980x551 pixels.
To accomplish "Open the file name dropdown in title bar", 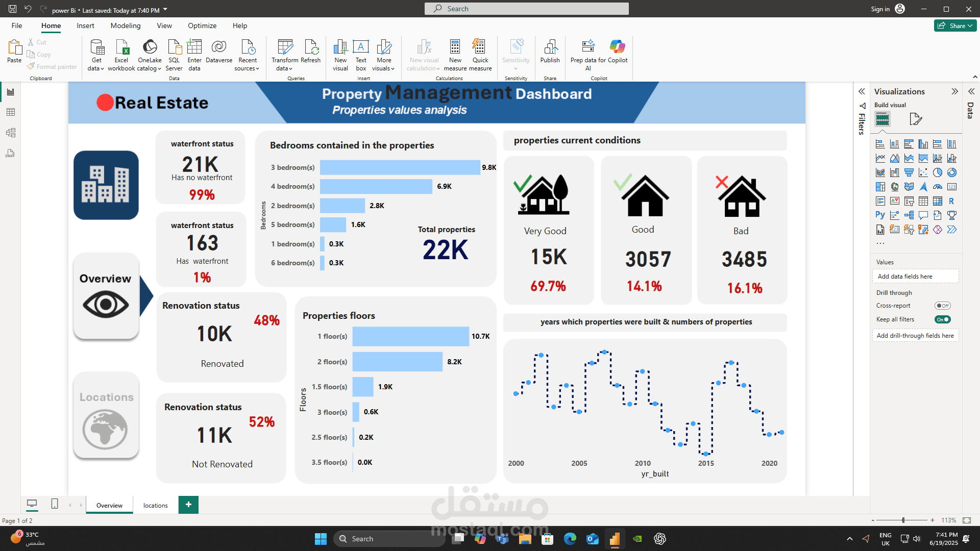I will click(165, 10).
